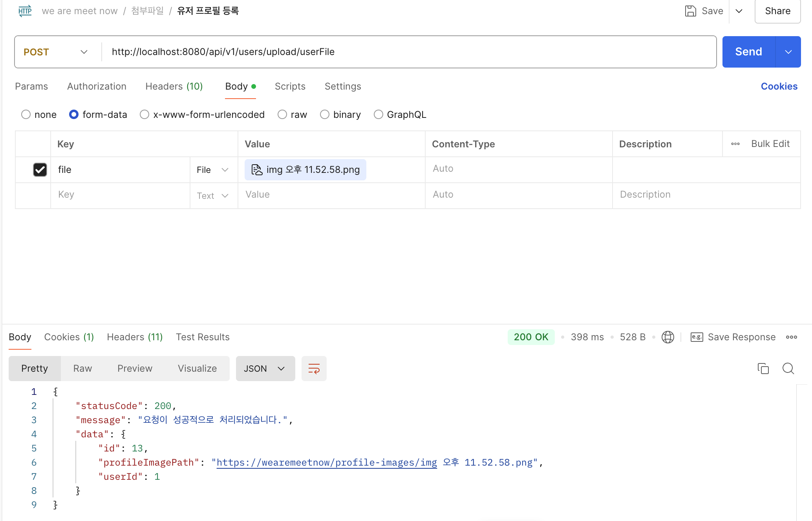Open search in response body

[x=788, y=369]
